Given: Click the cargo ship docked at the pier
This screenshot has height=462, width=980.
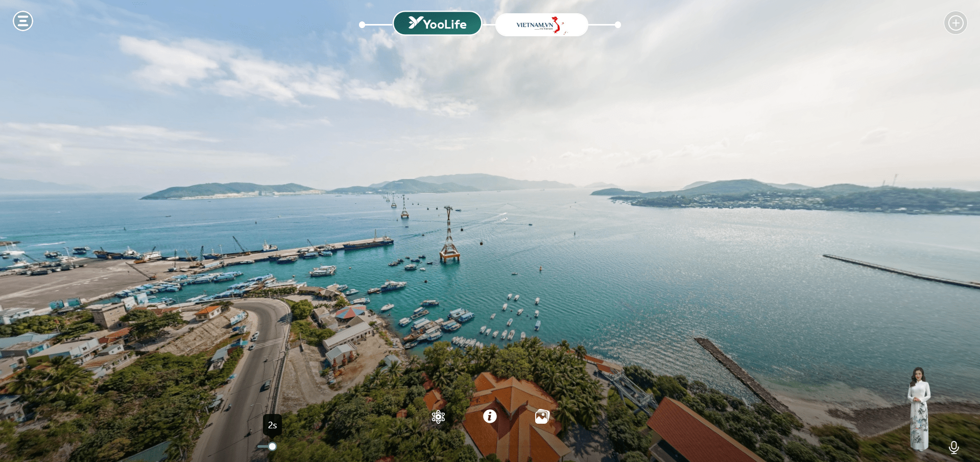Looking at the screenshot, I should 368,244.
